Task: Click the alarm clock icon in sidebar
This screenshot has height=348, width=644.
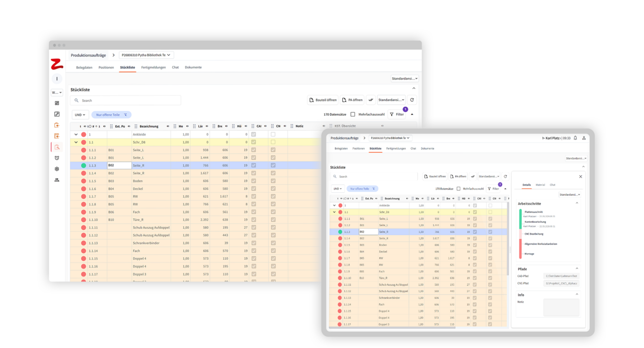Action: (57, 158)
